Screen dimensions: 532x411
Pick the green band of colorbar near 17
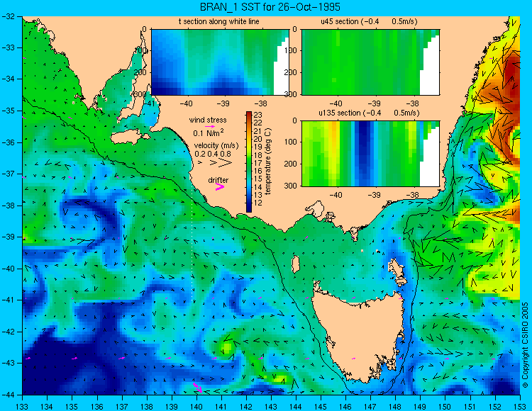coord(249,163)
